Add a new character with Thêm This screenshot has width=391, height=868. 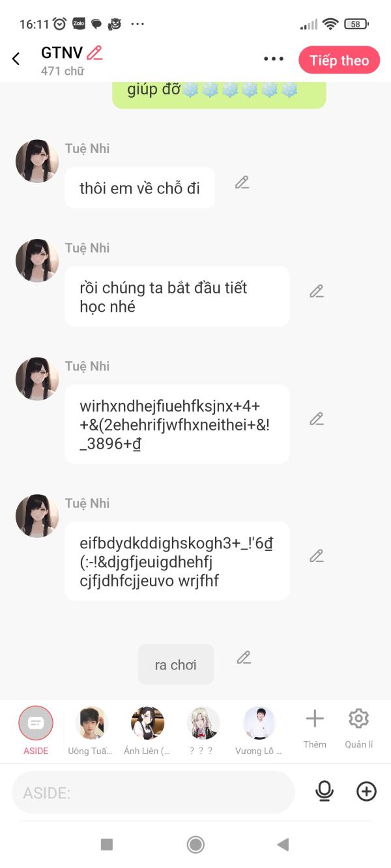[x=315, y=728]
